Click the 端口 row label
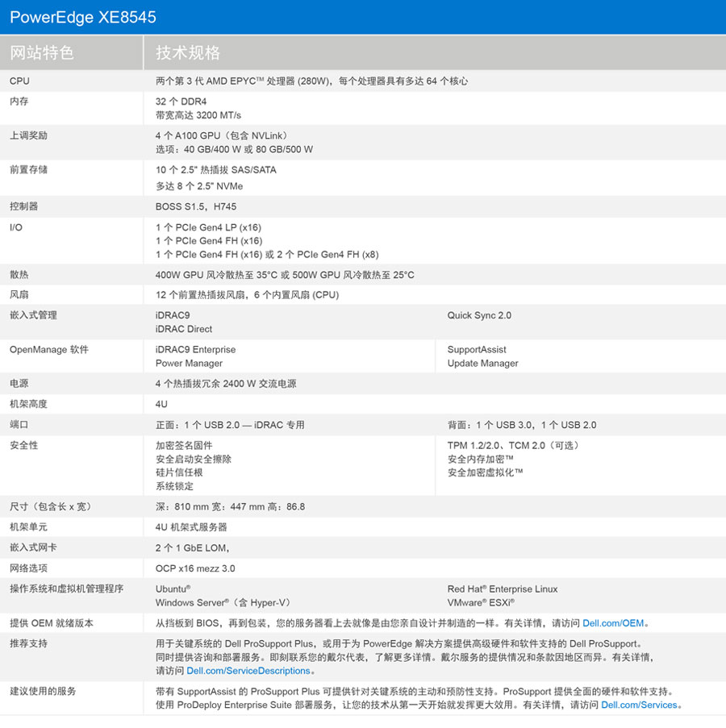Screen dimensions: 726x728 click(x=19, y=424)
